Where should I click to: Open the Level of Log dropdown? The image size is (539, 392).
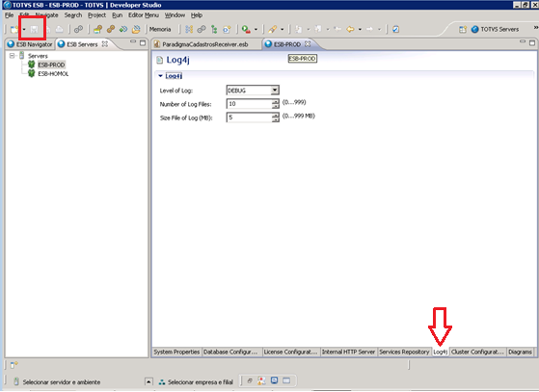tap(274, 91)
